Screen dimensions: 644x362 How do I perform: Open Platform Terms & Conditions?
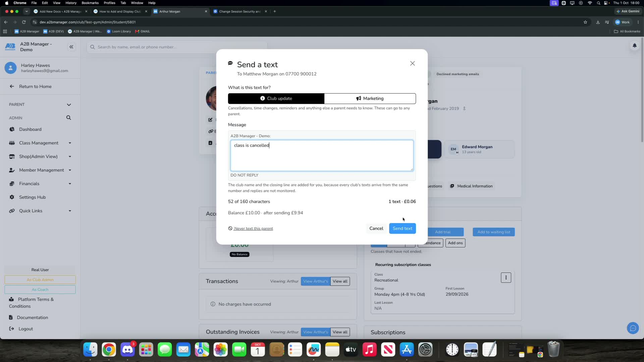coord(31,303)
